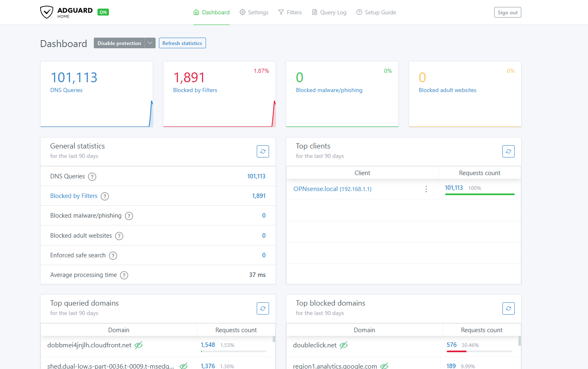Go to the Query Log tab
588x369 pixels.
[329, 12]
